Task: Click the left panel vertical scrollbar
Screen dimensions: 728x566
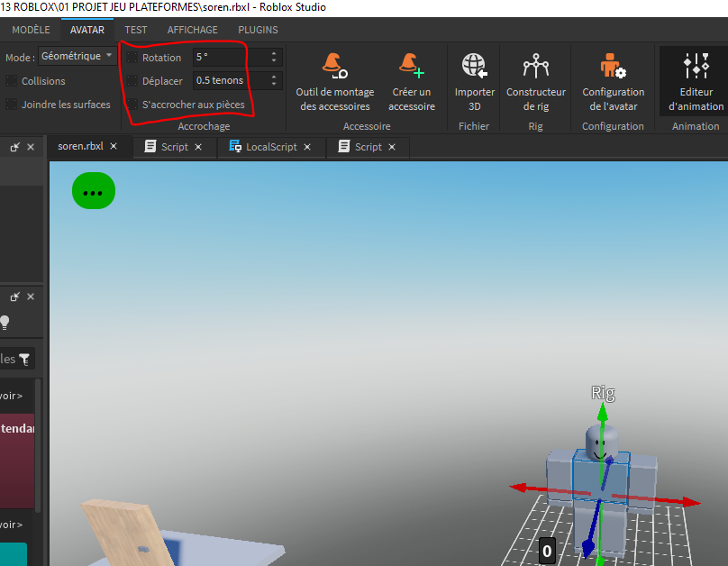Action: [x=38, y=445]
